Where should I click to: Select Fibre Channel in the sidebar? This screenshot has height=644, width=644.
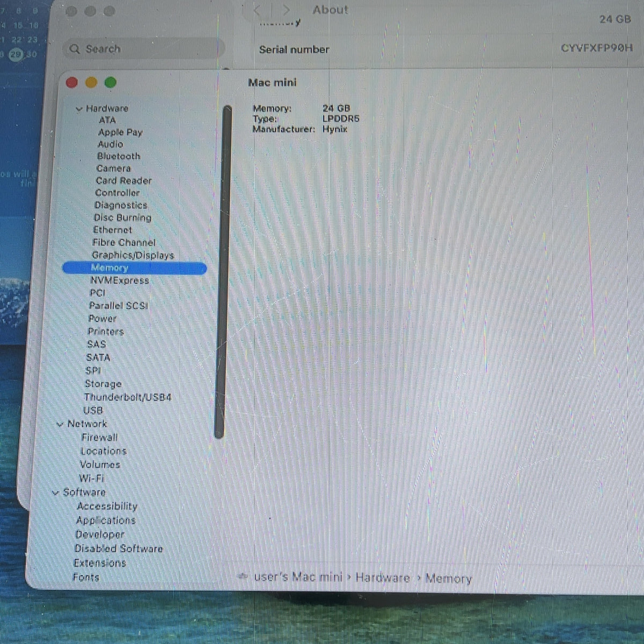(x=124, y=243)
